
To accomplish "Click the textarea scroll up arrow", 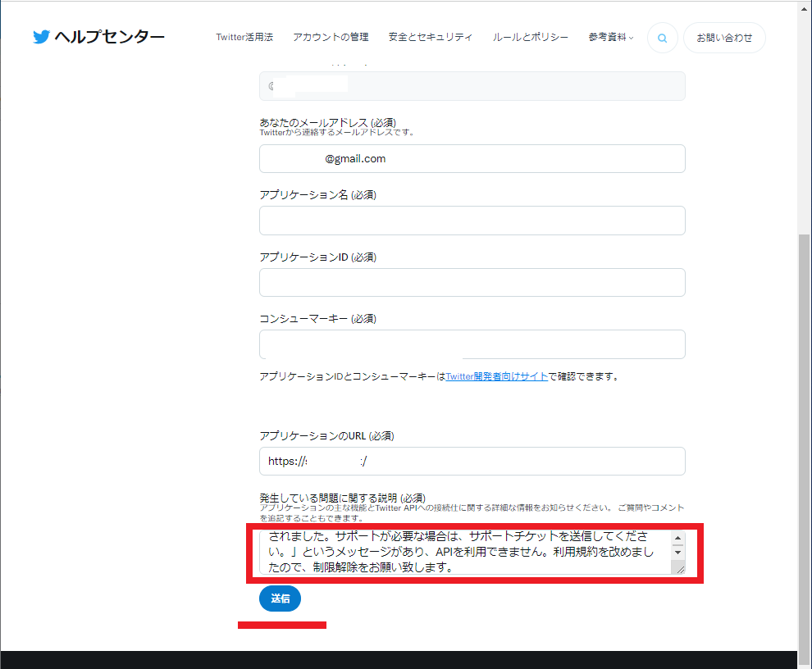I will click(677, 539).
